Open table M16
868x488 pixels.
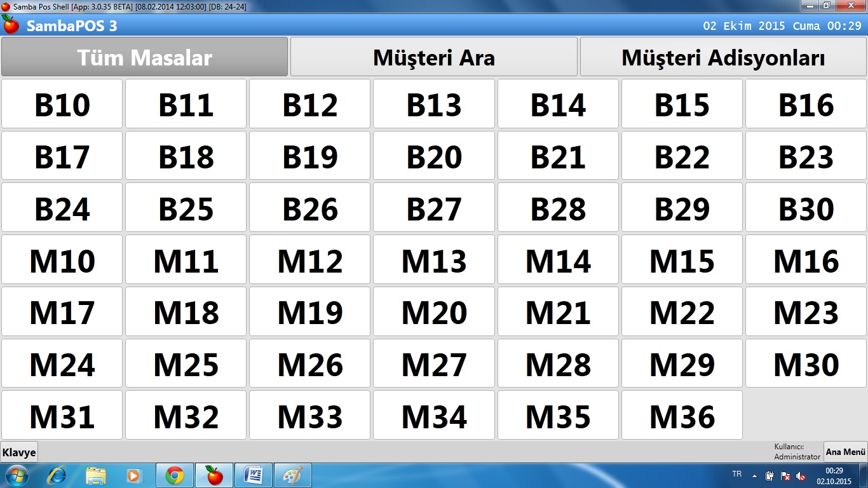(806, 260)
